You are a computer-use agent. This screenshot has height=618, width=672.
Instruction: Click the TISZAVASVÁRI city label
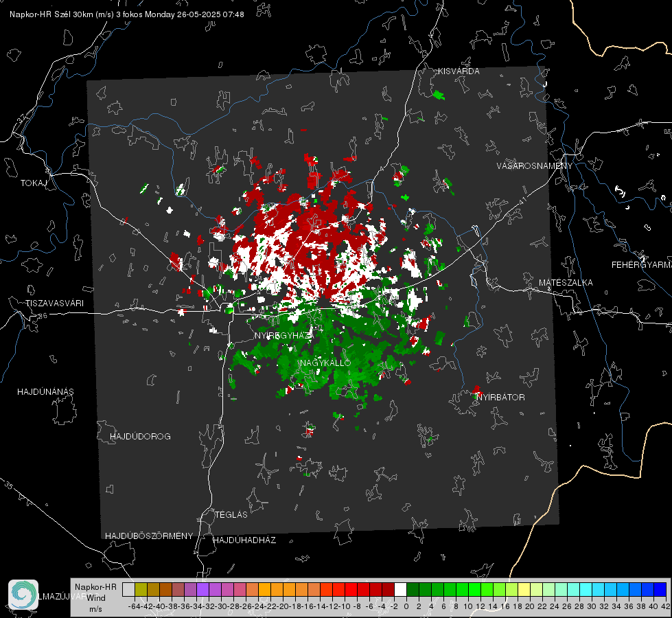point(55,304)
